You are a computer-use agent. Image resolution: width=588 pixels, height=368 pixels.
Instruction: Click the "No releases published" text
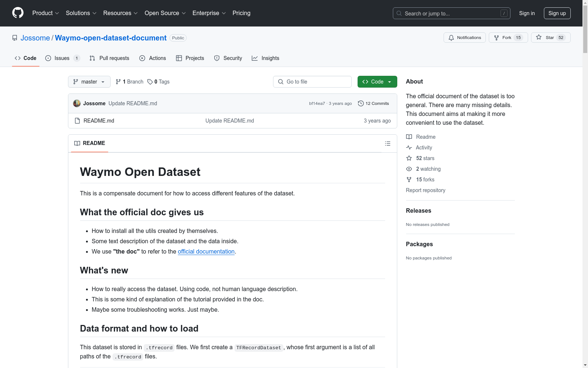[428, 224]
